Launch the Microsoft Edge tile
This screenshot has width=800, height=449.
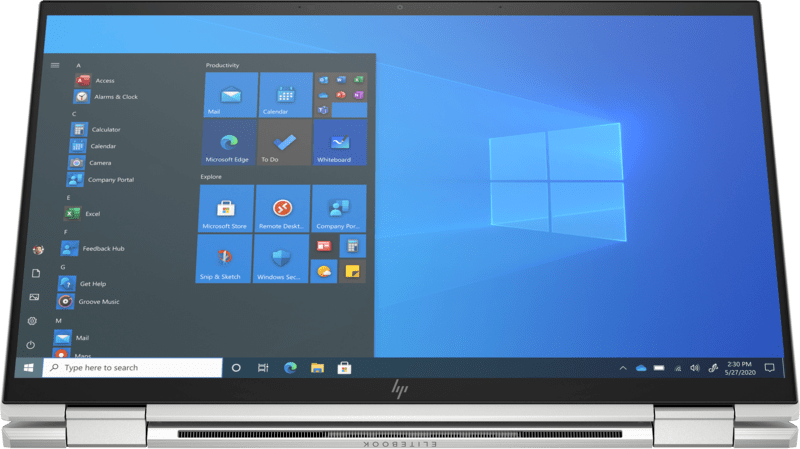point(229,142)
